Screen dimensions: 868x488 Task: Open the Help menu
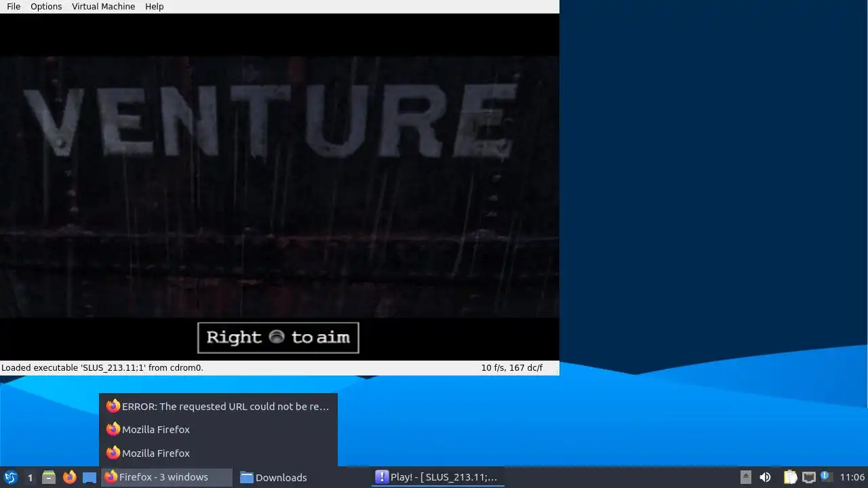[x=154, y=6]
